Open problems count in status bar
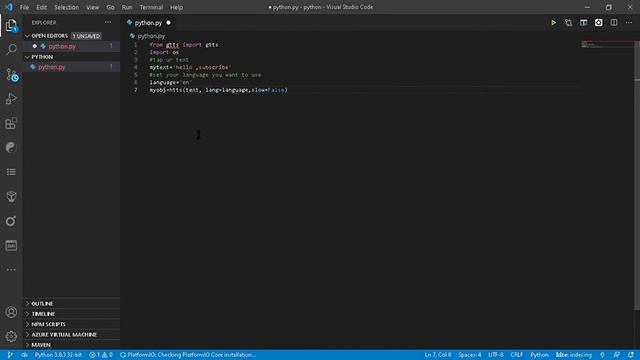The width and height of the screenshot is (640, 360). pyautogui.click(x=101, y=355)
